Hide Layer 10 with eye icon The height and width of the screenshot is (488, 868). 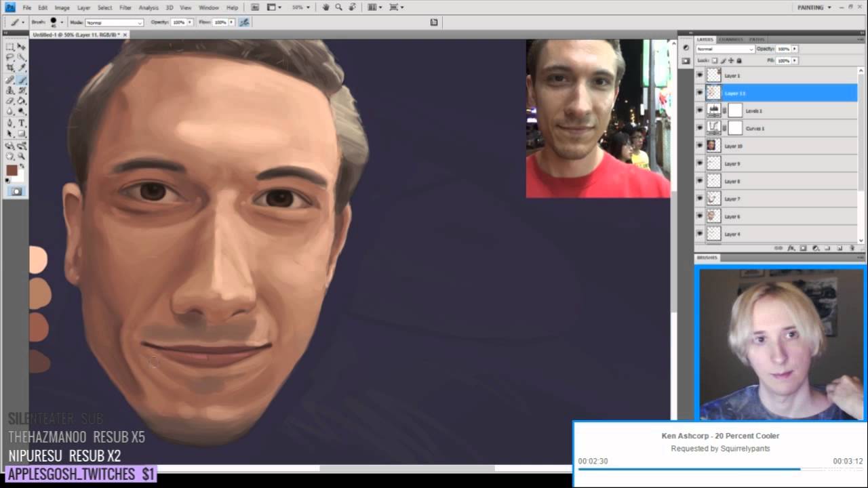point(700,146)
